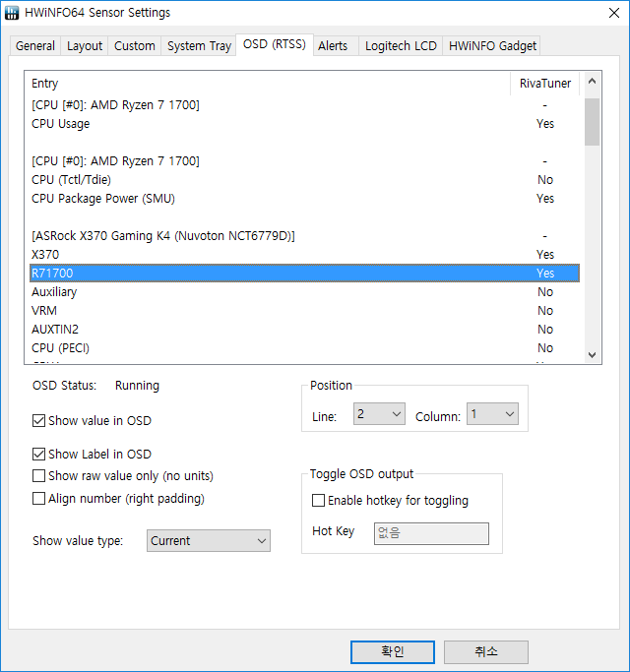Click the Hot Key input field
Image resolution: width=630 pixels, height=672 pixels.
[431, 533]
